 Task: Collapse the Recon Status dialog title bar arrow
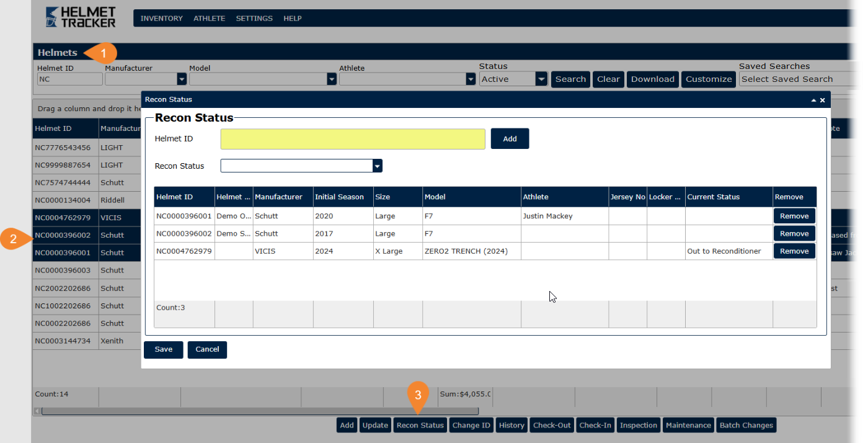[813, 100]
